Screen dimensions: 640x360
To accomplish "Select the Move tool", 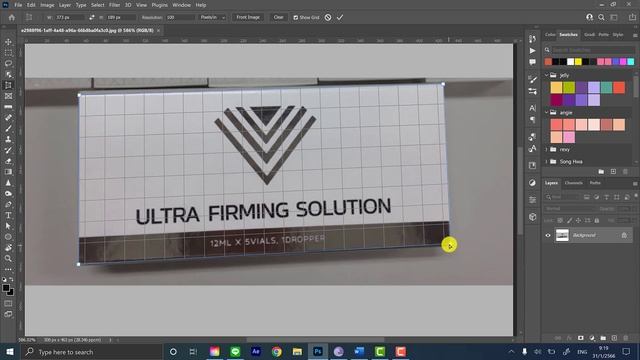I will click(8, 42).
